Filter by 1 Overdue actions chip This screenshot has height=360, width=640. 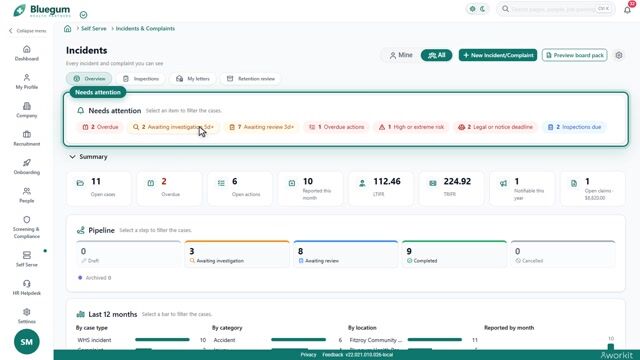336,127
